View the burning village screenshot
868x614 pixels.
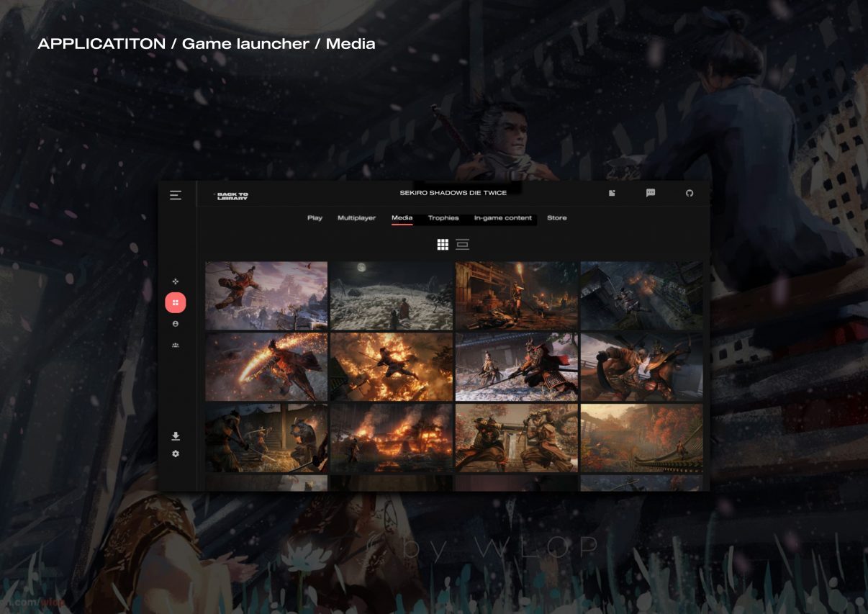tap(392, 438)
